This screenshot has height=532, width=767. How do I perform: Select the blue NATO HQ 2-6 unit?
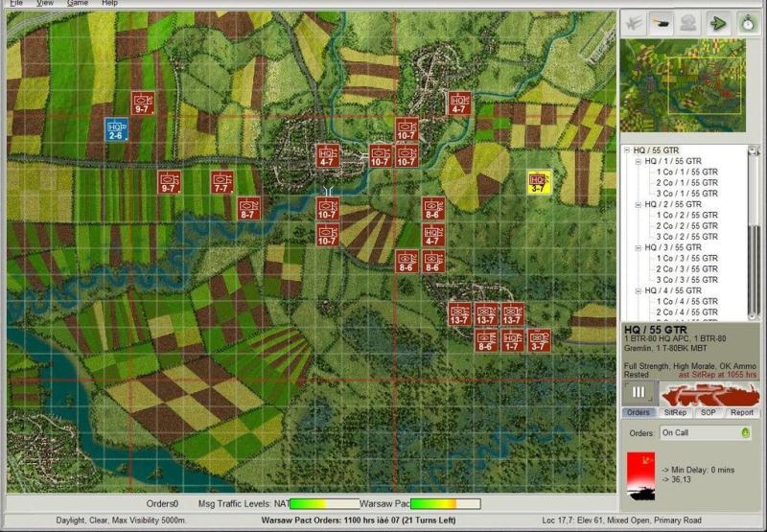tap(116, 129)
